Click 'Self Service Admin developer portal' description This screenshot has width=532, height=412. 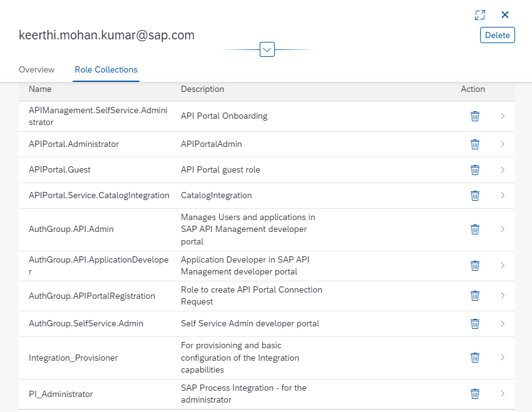250,324
